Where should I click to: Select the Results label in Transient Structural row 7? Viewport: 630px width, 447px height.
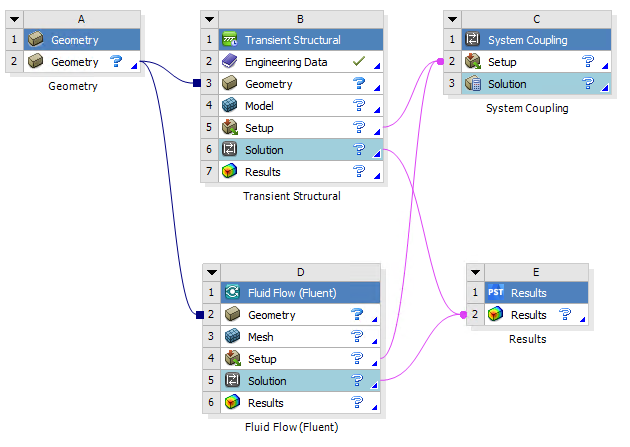262,172
